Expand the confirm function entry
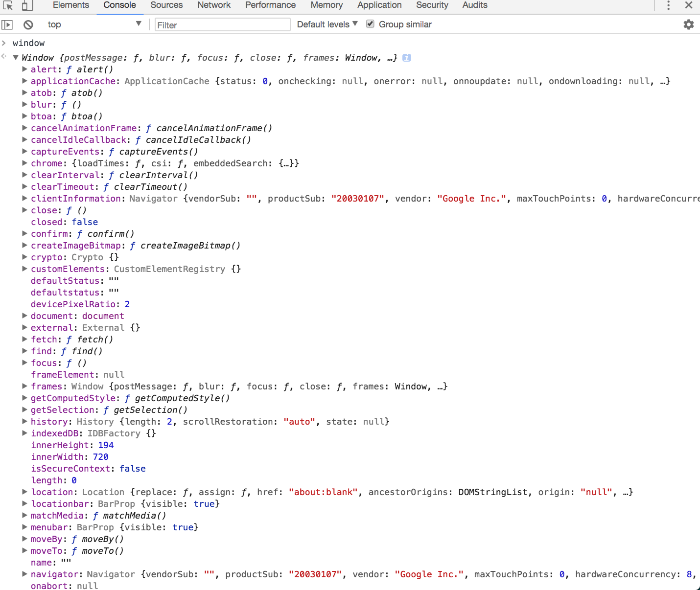 click(24, 234)
